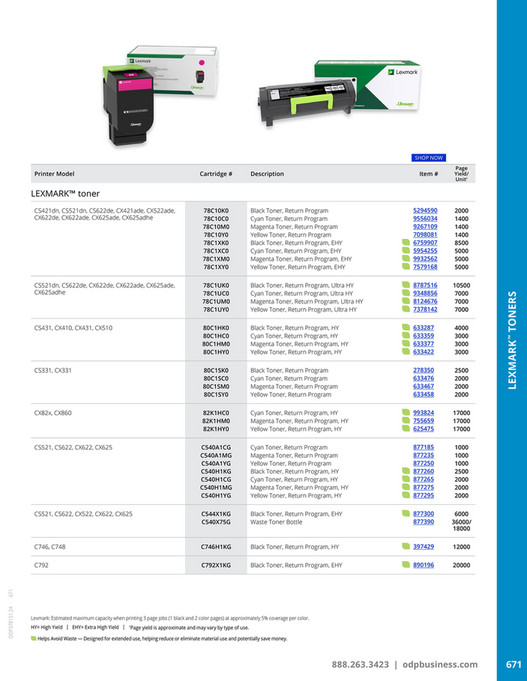Open item link 877250
This screenshot has width=527, height=681.
(x=423, y=463)
